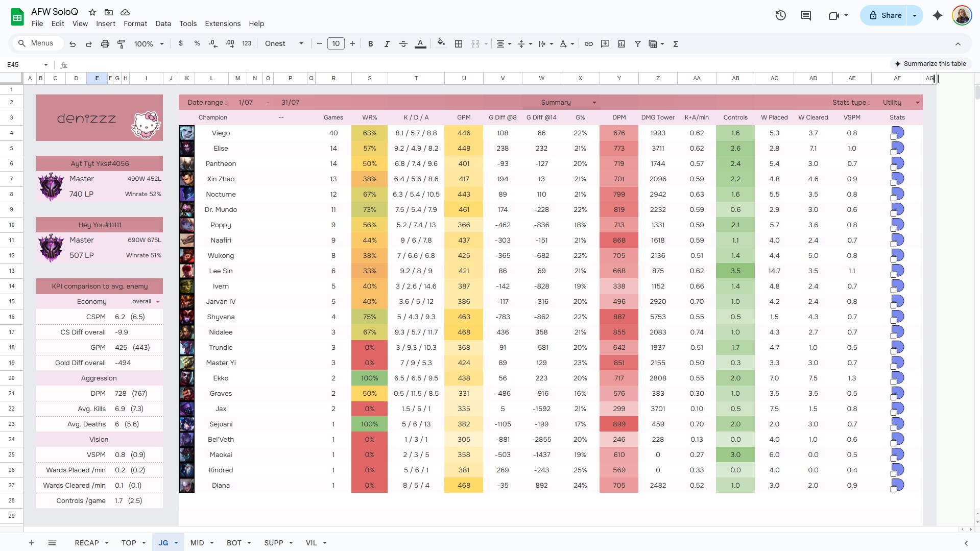Switch to the RECAP sheet tab
The width and height of the screenshot is (980, 551).
coord(87,543)
